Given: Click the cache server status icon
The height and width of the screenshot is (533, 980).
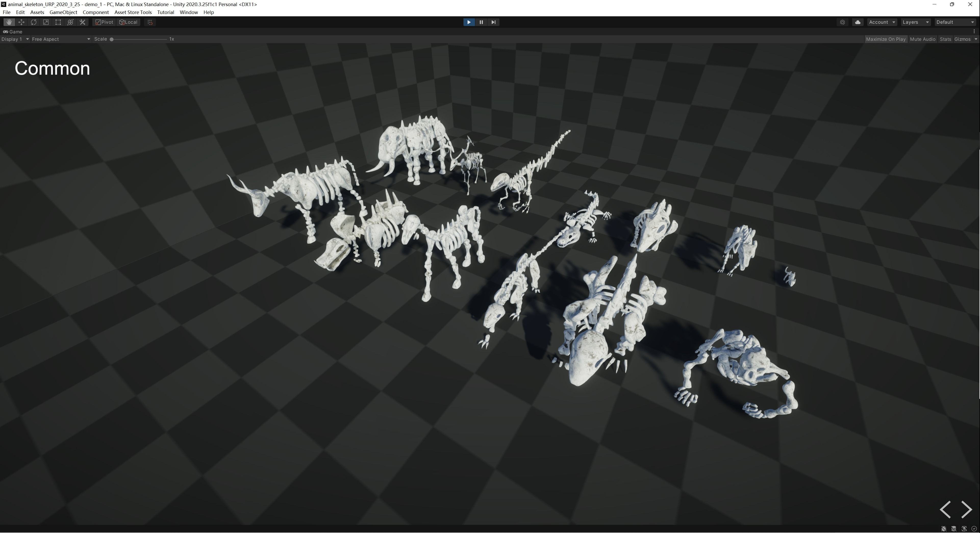Looking at the screenshot, I should pyautogui.click(x=954, y=529).
